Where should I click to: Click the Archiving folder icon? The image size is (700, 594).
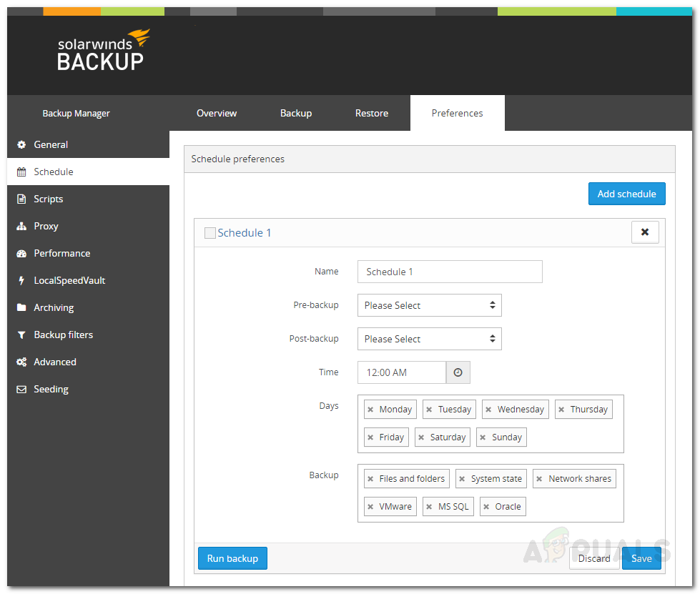coord(21,307)
